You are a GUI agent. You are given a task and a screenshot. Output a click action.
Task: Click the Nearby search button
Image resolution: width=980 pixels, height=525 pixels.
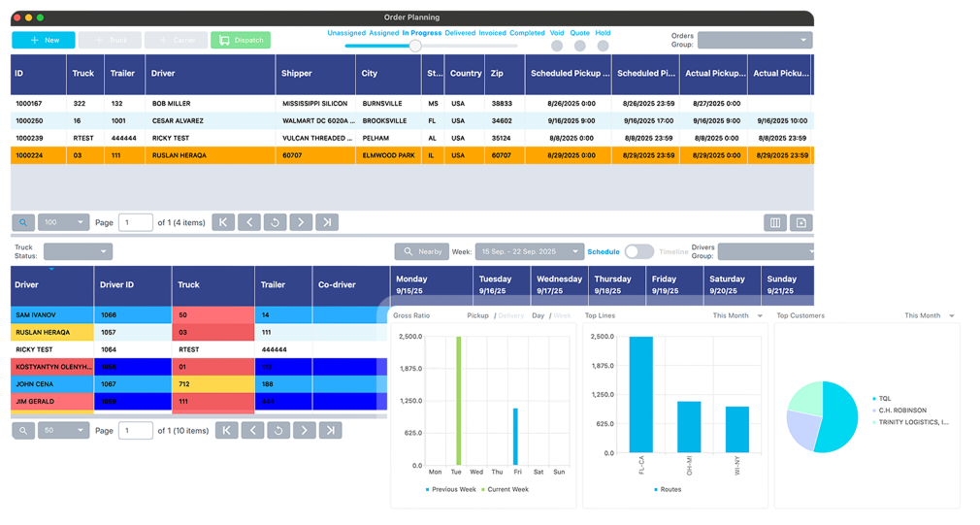point(420,251)
